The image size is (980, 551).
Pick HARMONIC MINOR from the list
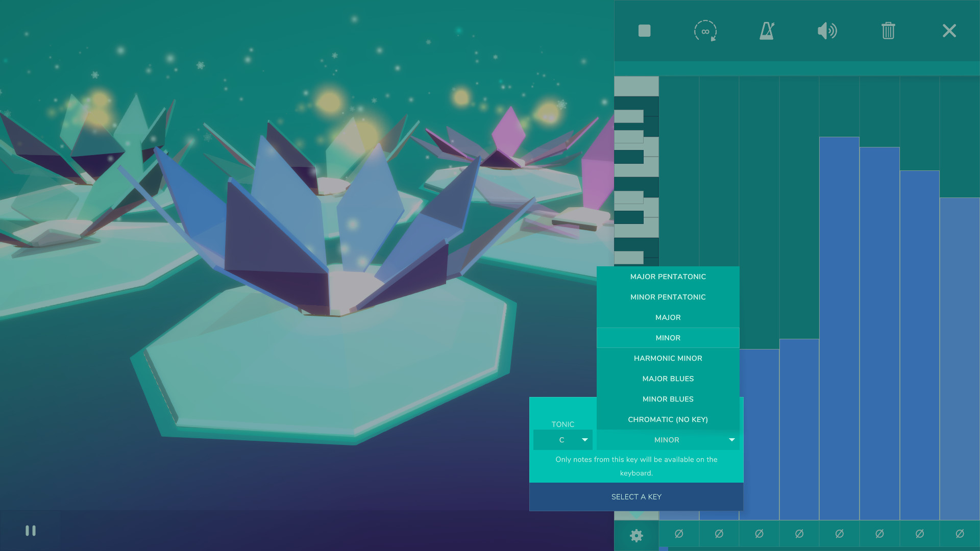pos(668,358)
